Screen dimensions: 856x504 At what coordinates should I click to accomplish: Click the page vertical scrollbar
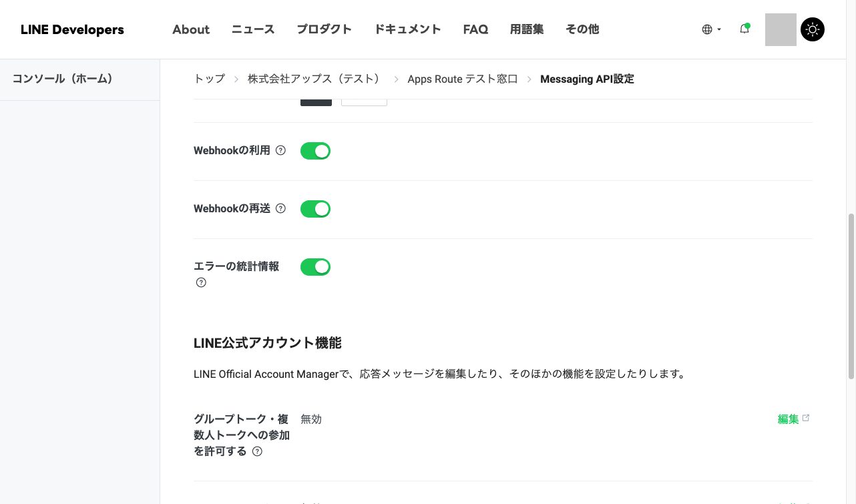(851, 296)
